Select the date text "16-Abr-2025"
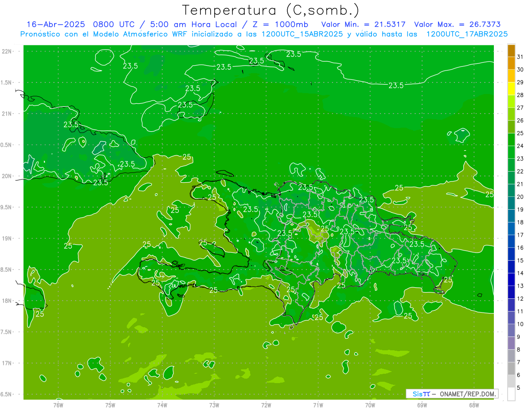This screenshot has width=532, height=411. [x=57, y=24]
